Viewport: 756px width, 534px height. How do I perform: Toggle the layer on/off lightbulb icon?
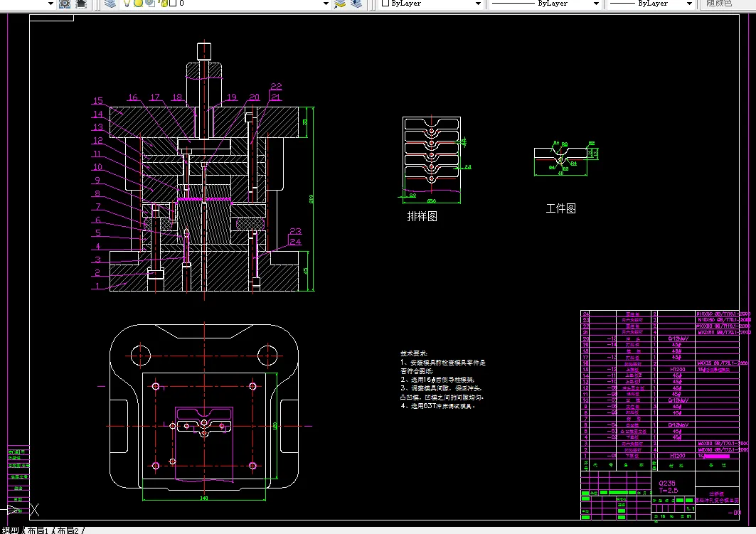(127, 4)
